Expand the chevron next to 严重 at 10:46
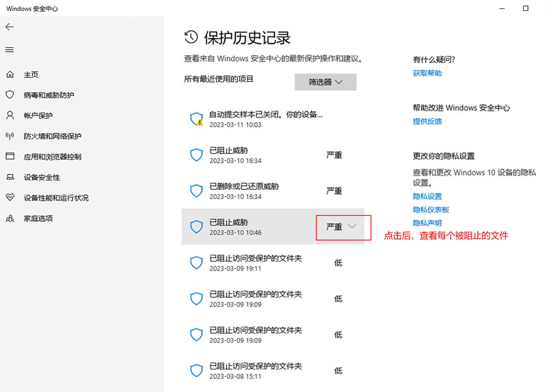This screenshot has height=392, width=547. [x=352, y=227]
